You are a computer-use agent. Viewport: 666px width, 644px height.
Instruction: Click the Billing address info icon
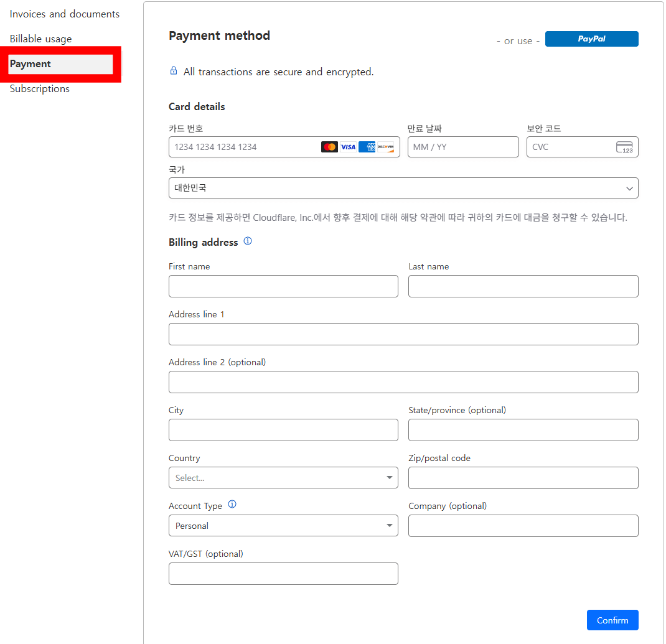tap(248, 241)
